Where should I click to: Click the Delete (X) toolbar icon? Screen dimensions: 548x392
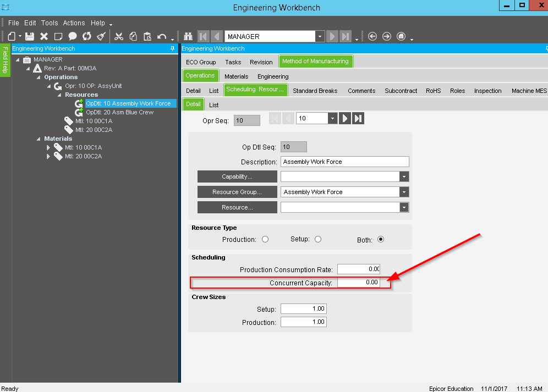click(x=44, y=36)
